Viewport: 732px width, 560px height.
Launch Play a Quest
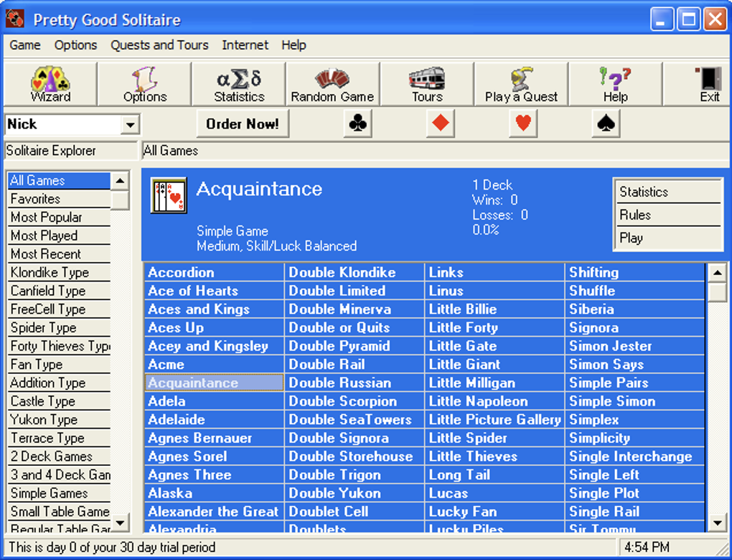[x=521, y=84]
